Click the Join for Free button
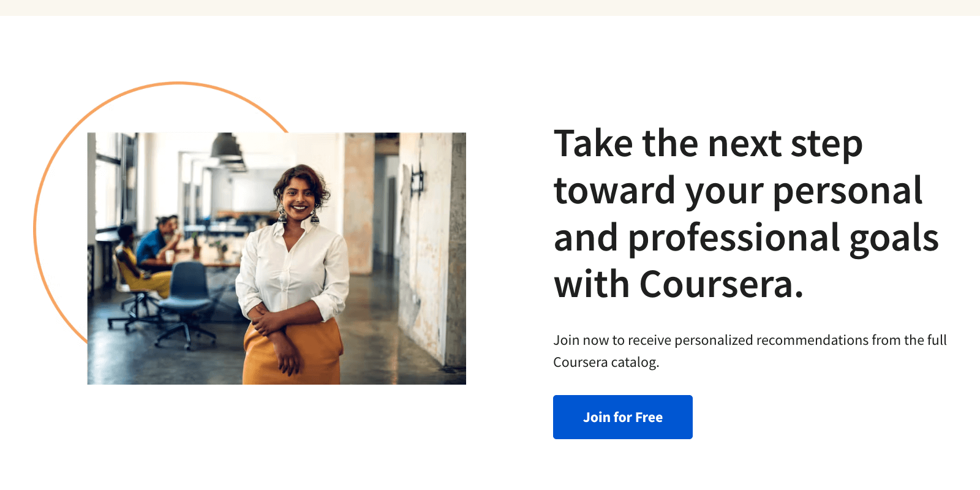 tap(622, 417)
